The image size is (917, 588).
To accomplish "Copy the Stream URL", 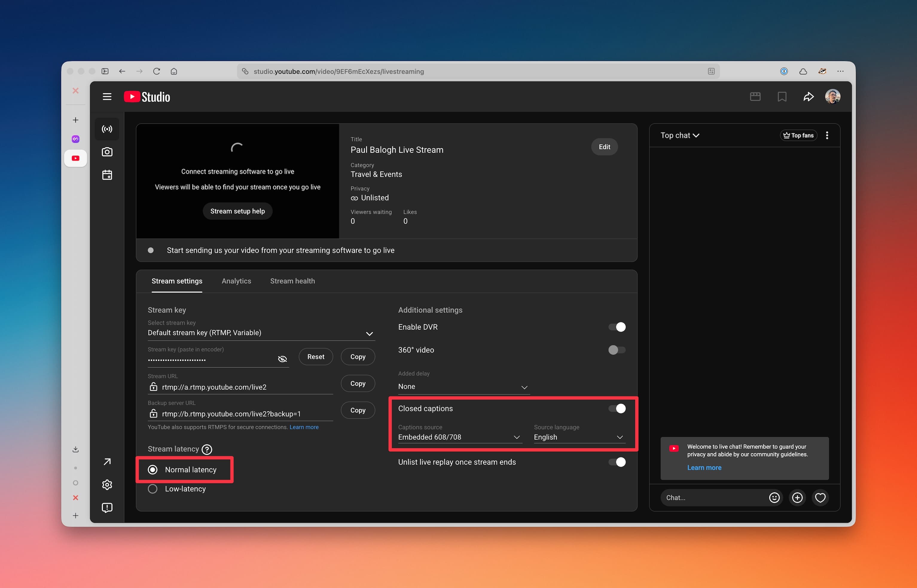I will (x=358, y=383).
